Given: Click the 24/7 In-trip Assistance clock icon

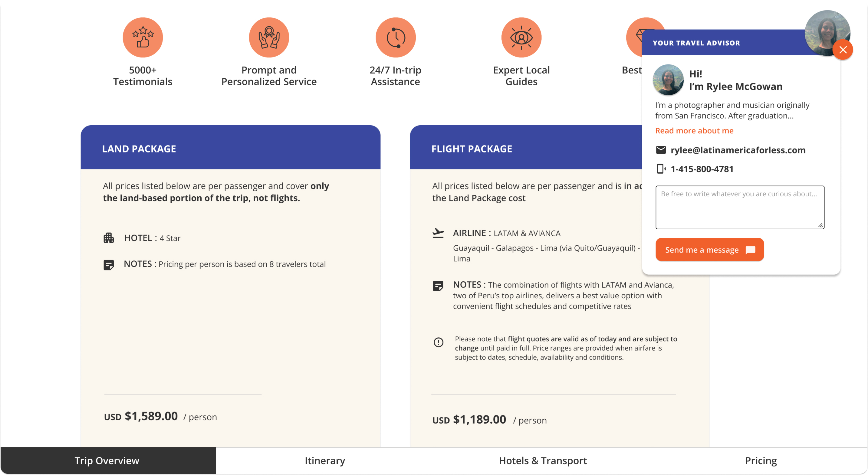Looking at the screenshot, I should [x=396, y=38].
